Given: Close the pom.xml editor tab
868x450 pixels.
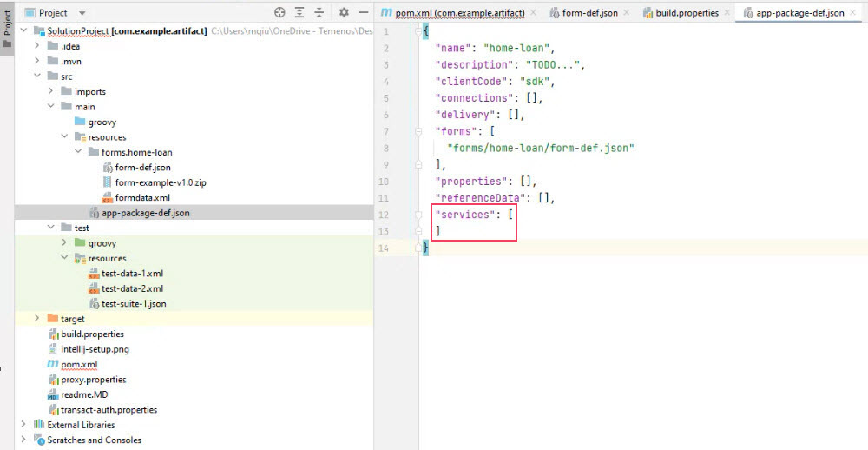Looking at the screenshot, I should click(x=533, y=12).
